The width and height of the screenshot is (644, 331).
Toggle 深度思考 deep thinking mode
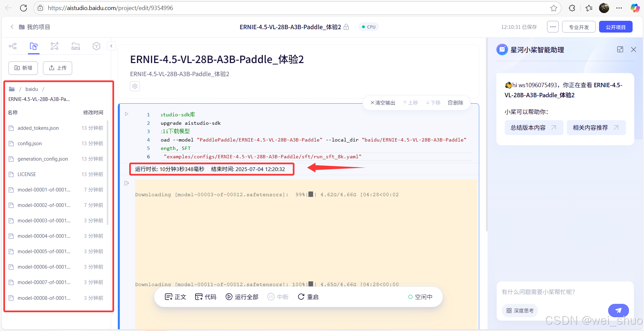point(520,311)
